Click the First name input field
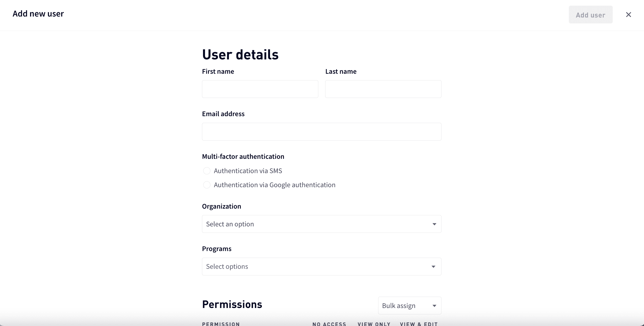 pos(260,89)
